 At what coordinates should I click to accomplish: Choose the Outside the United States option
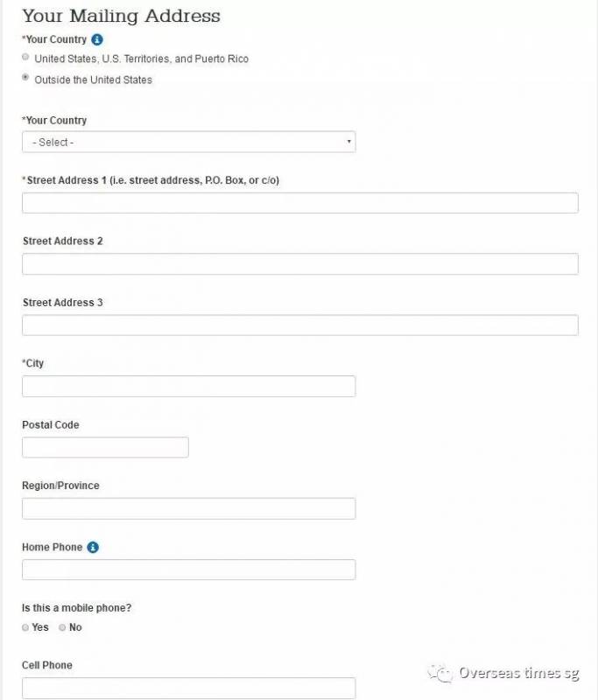pyautogui.click(x=26, y=79)
